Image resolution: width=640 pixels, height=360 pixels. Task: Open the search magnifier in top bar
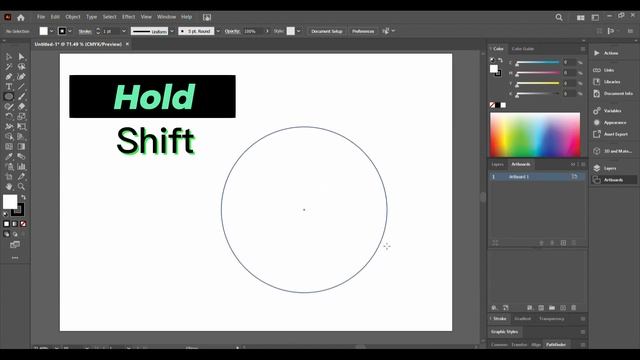pos(559,17)
